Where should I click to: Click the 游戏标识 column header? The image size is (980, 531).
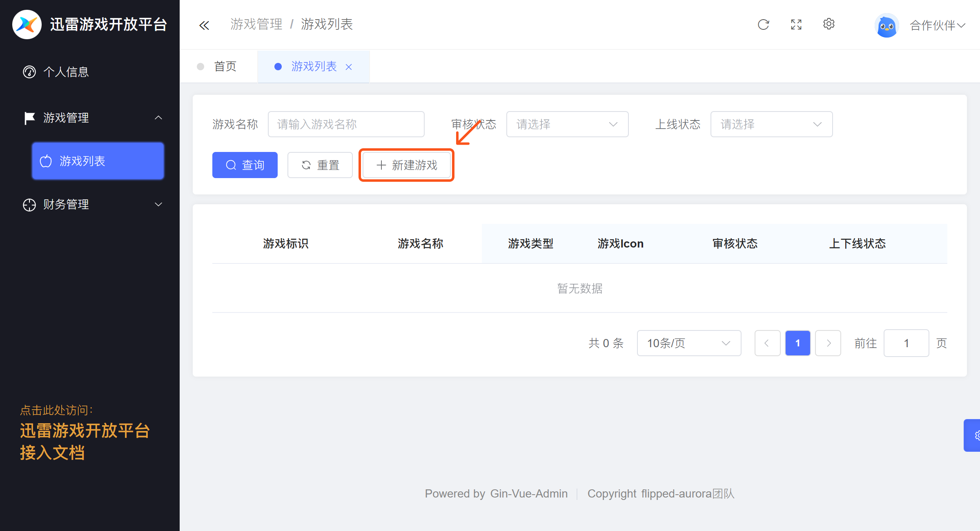pyautogui.click(x=286, y=244)
